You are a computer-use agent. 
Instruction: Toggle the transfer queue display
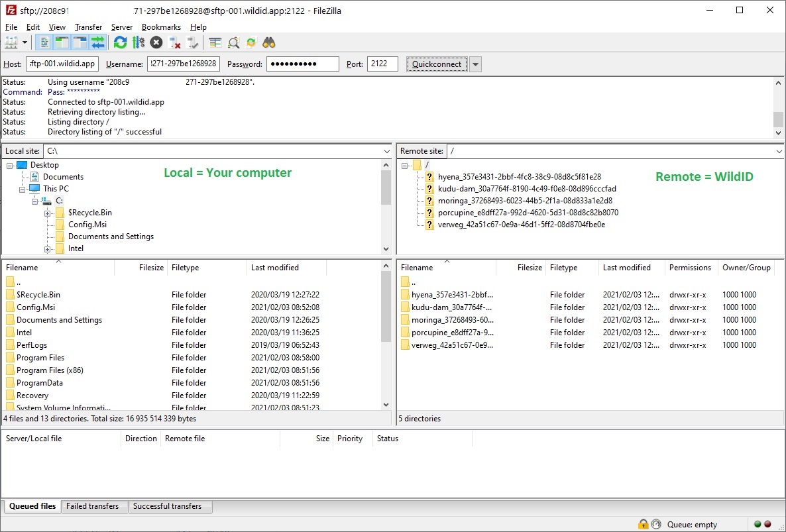(98, 42)
